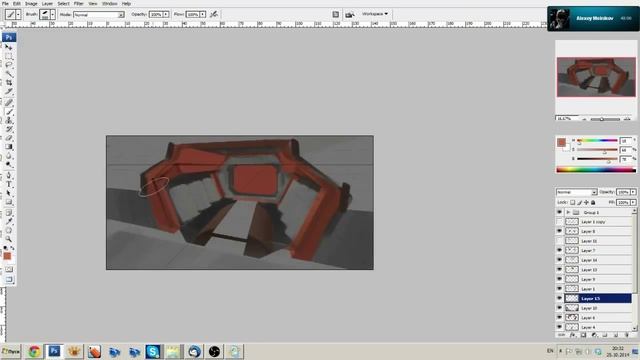Open the Brush preset picker arrow
The height and width of the screenshot is (360, 640).
(x=53, y=14)
